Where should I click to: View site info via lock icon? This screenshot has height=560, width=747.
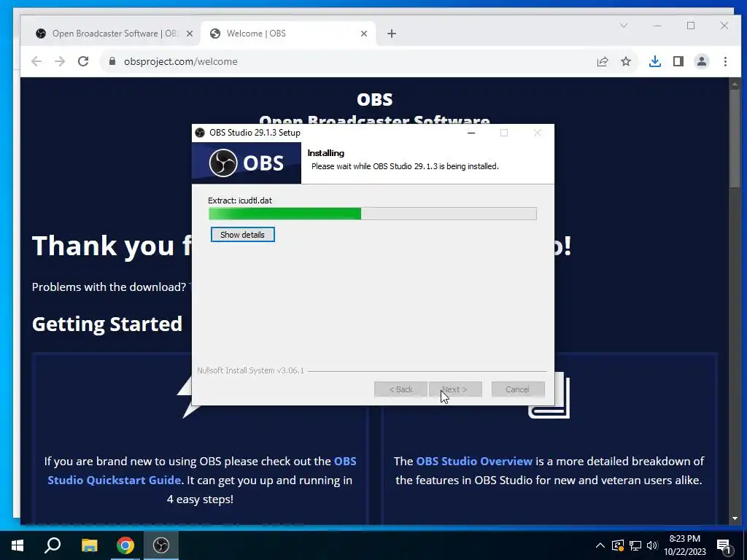pos(112,61)
